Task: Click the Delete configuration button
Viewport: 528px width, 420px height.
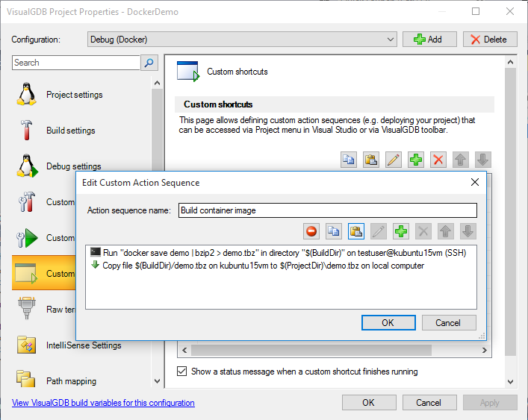Action: (490, 40)
